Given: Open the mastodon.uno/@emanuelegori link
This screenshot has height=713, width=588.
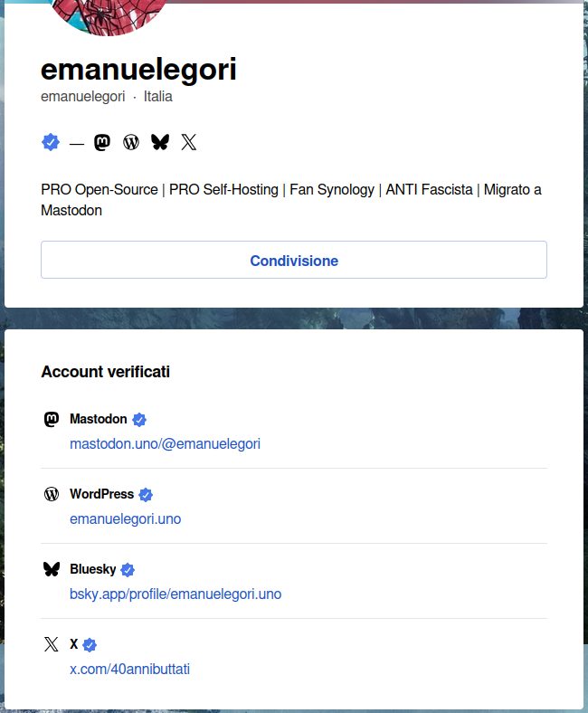Looking at the screenshot, I should 165,444.
